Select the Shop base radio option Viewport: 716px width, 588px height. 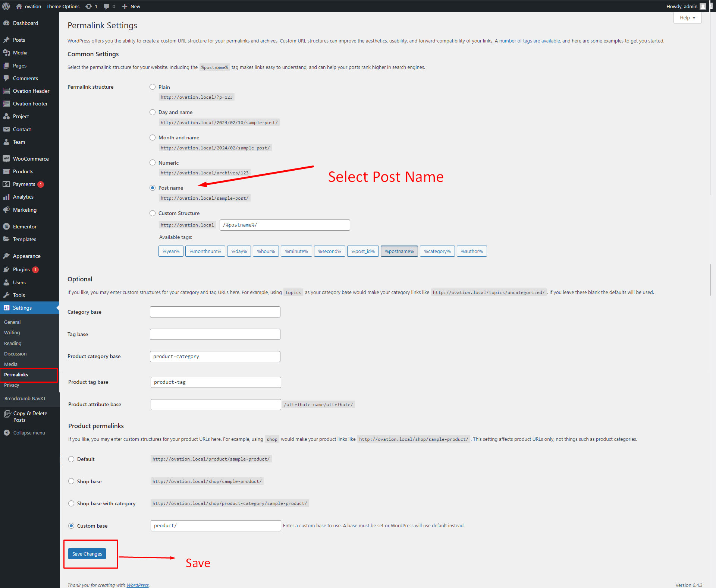click(x=71, y=481)
